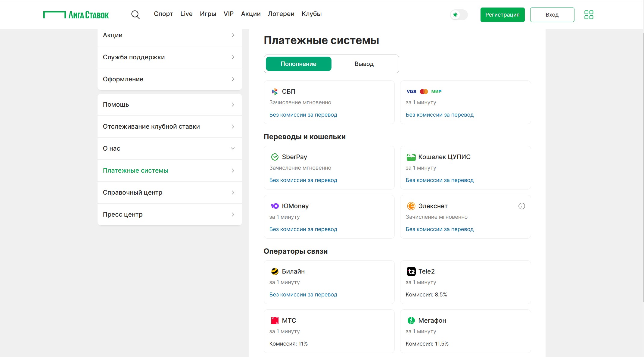Open the apps grid icon
The width and height of the screenshot is (644, 357).
[x=589, y=15]
